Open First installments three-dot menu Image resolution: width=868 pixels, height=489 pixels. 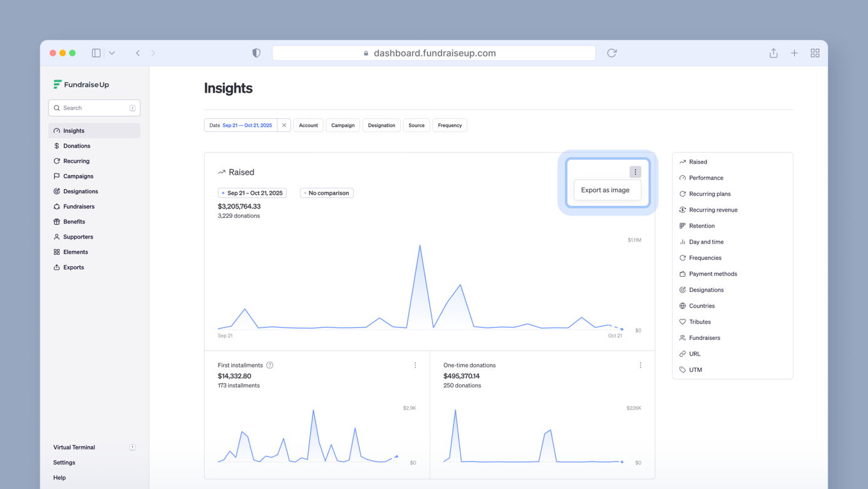point(415,365)
